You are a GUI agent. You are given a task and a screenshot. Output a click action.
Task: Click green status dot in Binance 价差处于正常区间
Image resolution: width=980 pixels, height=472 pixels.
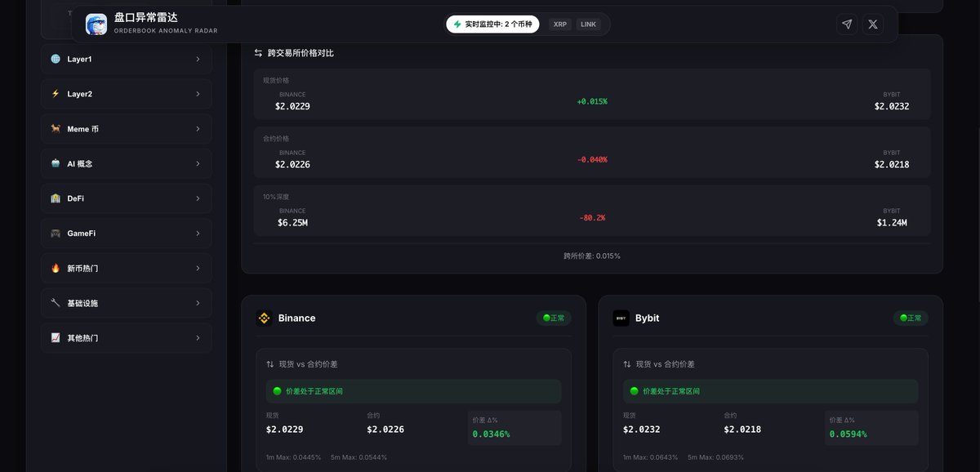(277, 391)
